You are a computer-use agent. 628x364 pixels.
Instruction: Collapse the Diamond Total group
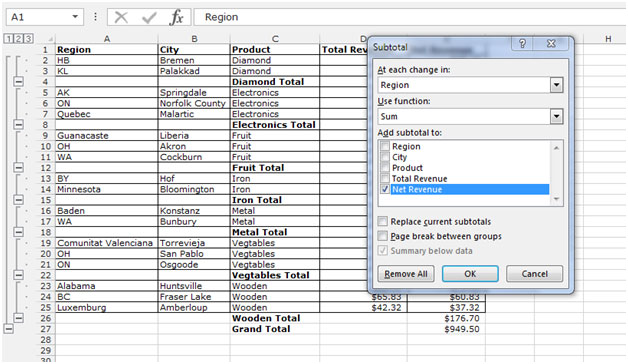click(x=18, y=82)
